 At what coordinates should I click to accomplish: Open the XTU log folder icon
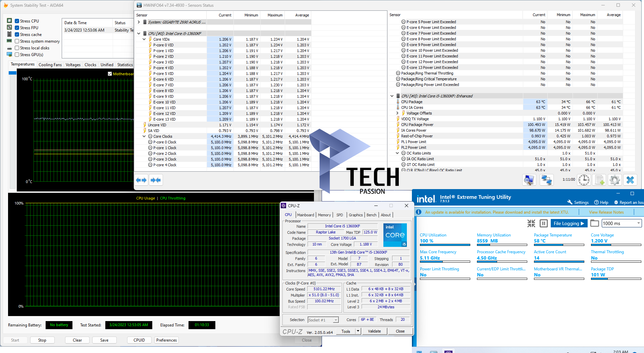(594, 223)
